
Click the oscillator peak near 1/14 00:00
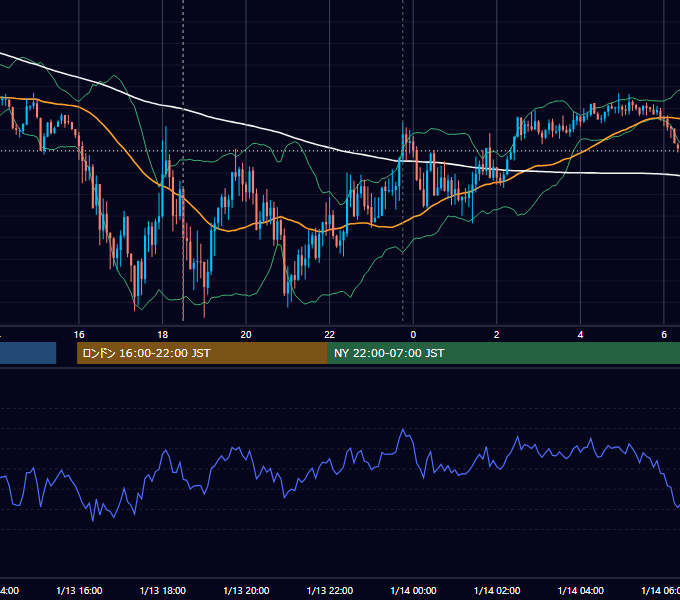403,430
